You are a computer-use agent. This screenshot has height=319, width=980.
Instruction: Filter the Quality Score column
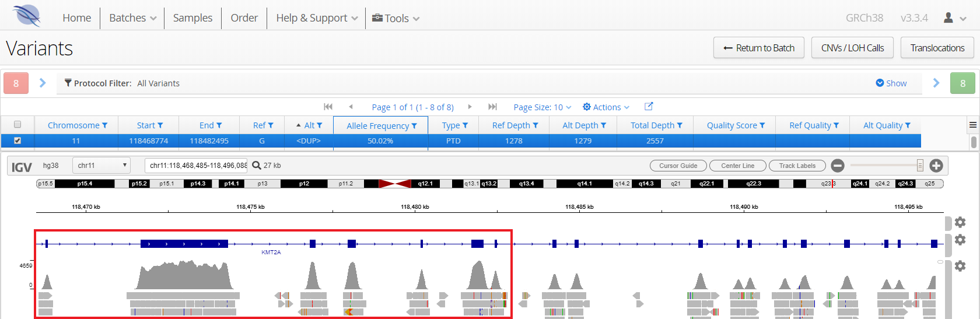coord(762,125)
